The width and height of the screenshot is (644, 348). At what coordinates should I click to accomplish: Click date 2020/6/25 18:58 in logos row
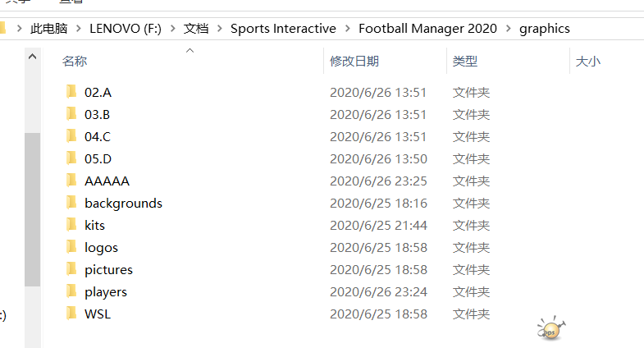378,248
